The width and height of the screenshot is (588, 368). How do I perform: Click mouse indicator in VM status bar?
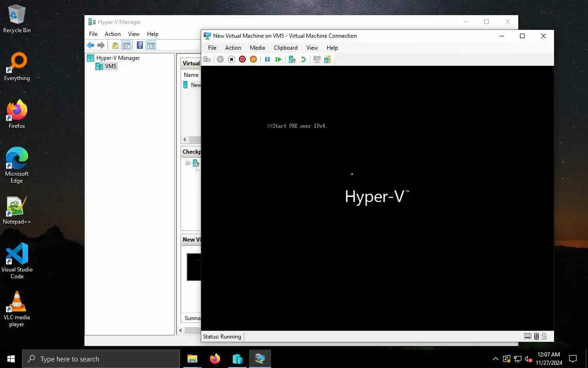(x=536, y=336)
